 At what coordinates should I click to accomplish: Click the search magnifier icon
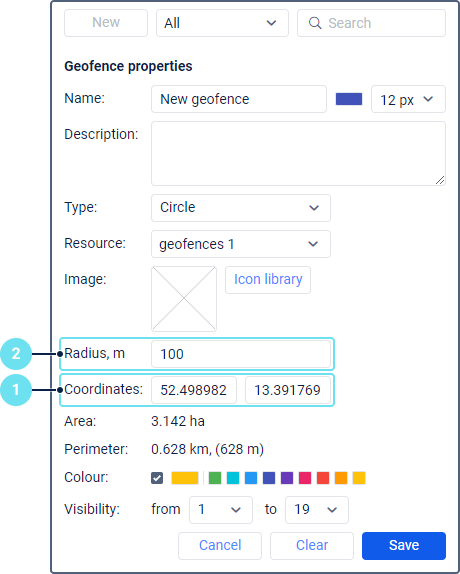pos(315,23)
